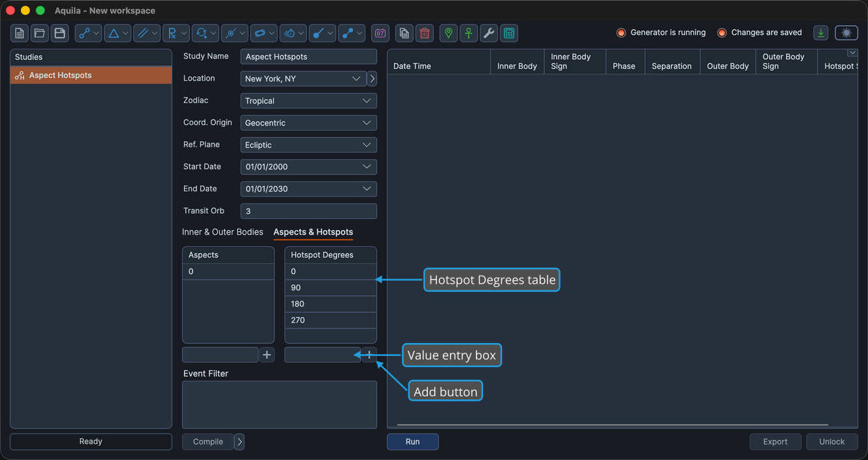Click the new document icon in toolbar
The height and width of the screenshot is (460, 868).
20,33
